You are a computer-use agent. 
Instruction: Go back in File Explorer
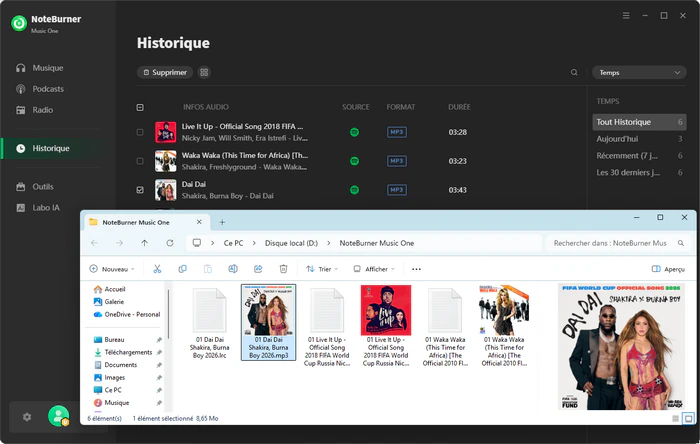point(94,243)
